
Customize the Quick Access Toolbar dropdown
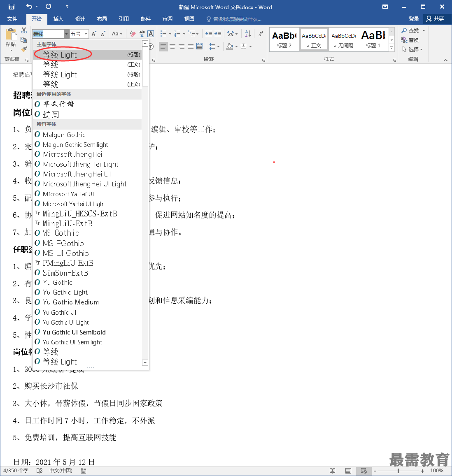(x=67, y=6)
